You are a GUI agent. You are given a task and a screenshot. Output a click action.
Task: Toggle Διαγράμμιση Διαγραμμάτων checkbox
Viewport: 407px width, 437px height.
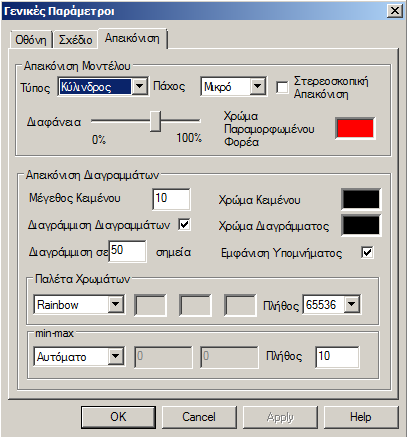pyautogui.click(x=184, y=225)
